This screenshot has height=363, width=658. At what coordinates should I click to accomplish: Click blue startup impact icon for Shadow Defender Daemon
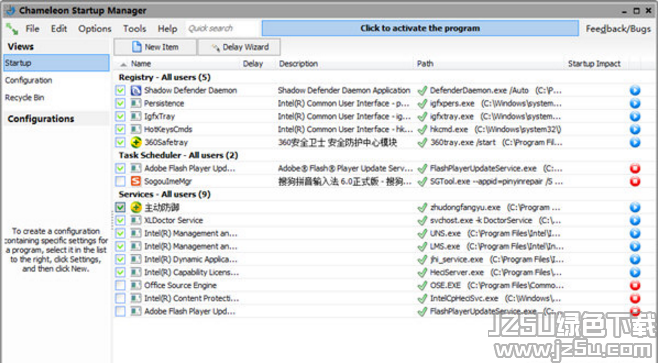[635, 90]
